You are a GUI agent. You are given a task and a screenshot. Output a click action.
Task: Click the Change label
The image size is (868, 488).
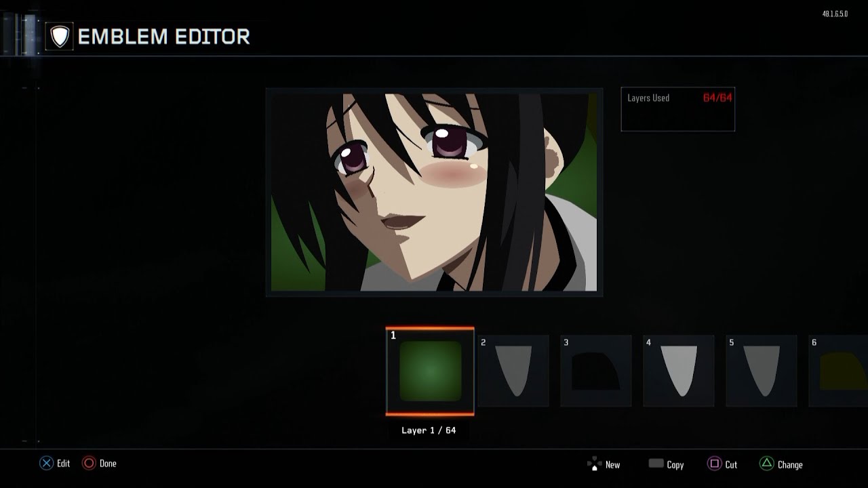click(790, 465)
